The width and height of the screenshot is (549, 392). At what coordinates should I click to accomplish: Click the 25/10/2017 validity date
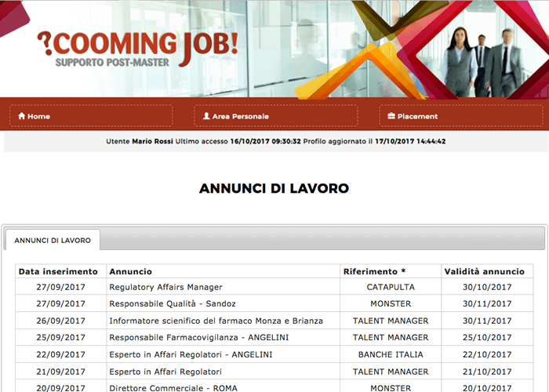pos(487,337)
